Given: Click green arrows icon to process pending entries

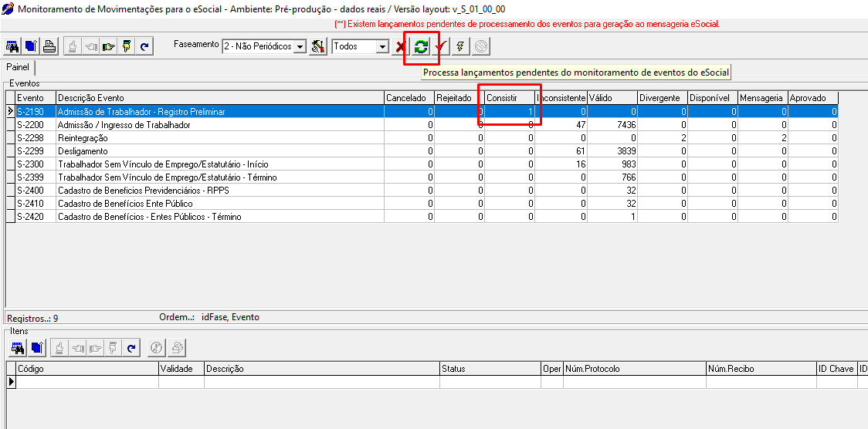Looking at the screenshot, I should pos(421,46).
